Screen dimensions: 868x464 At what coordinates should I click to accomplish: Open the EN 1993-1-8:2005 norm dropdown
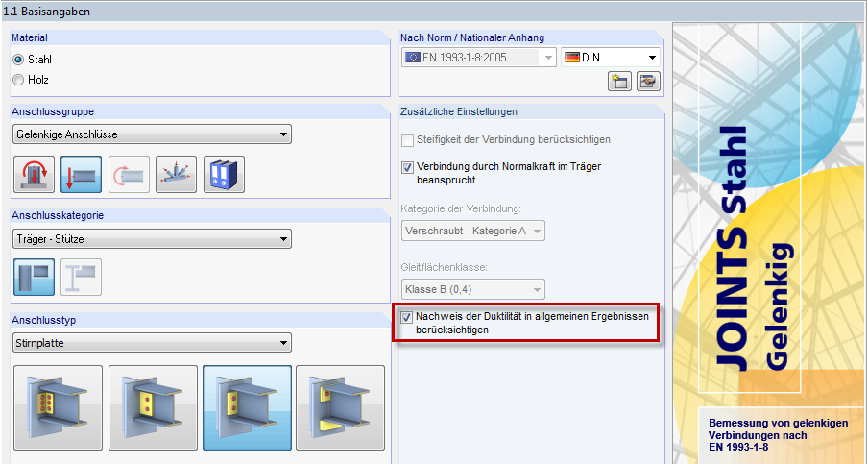pos(479,58)
